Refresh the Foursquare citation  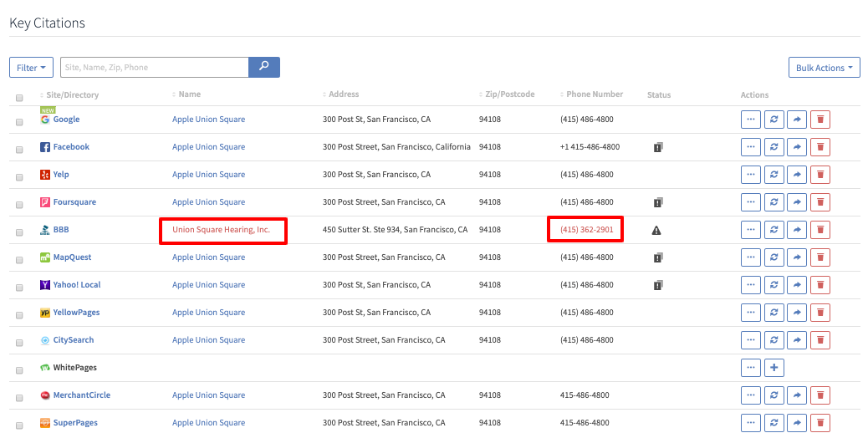(x=774, y=202)
